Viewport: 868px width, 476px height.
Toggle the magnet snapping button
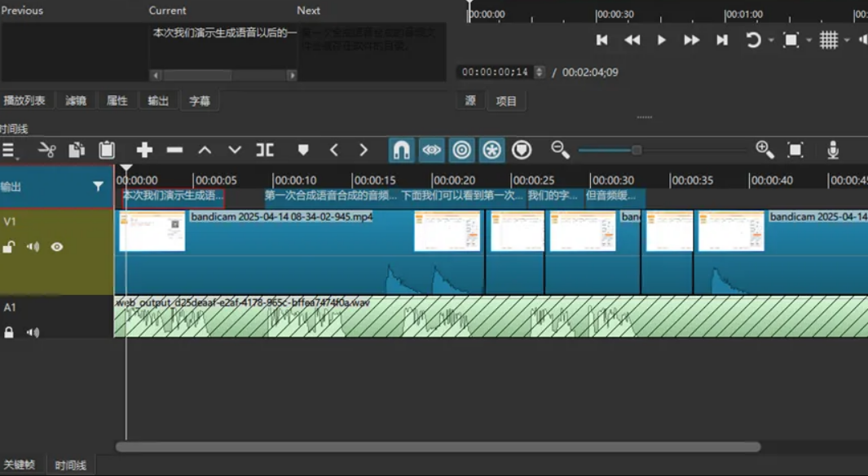coord(401,150)
